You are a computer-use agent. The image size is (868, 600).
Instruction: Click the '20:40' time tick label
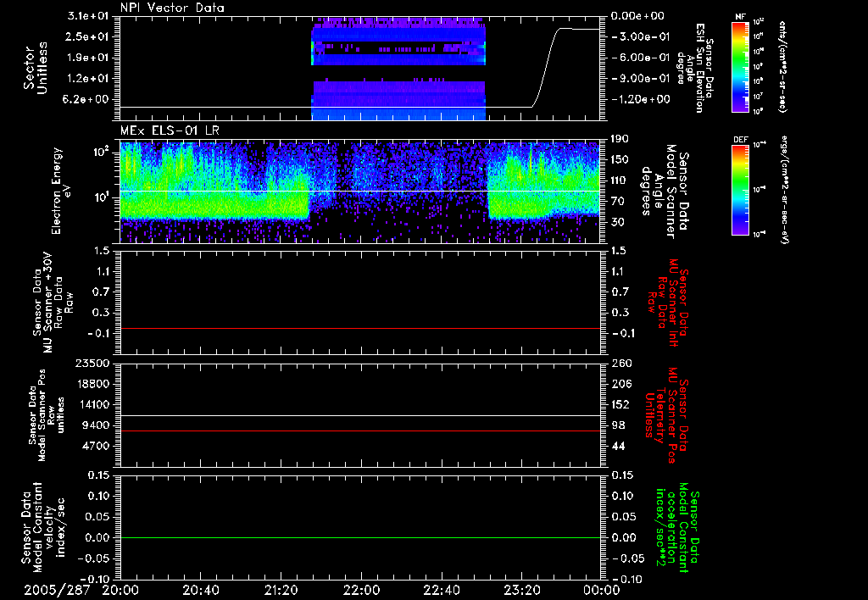click(x=200, y=590)
